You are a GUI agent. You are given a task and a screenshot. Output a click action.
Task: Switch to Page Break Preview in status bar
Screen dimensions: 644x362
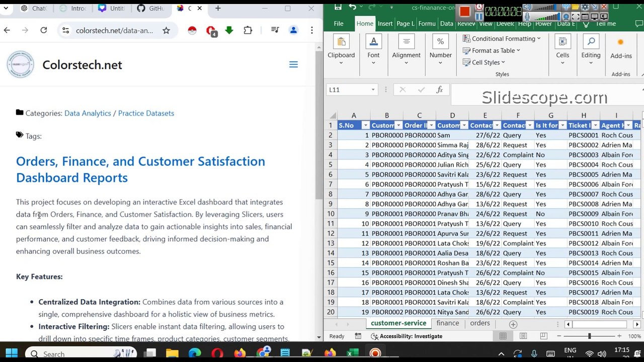(x=544, y=336)
